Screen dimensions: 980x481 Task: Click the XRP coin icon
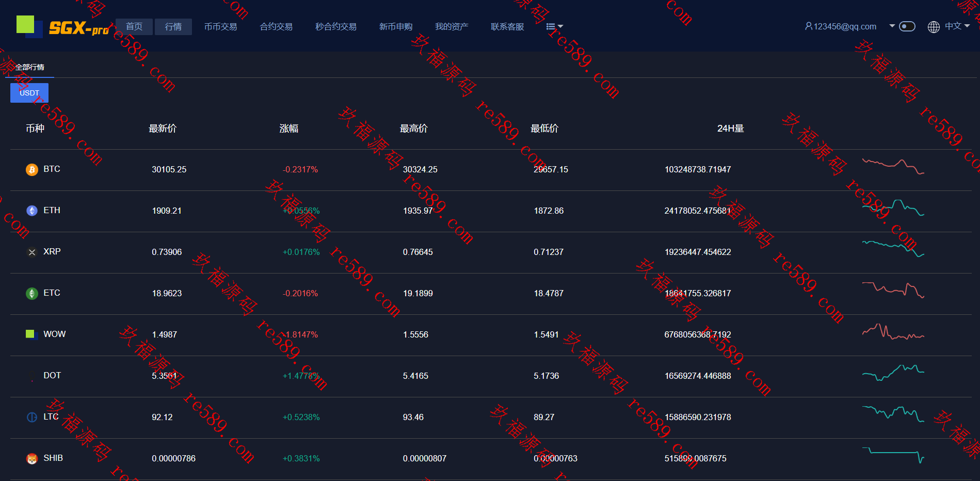[x=32, y=252]
